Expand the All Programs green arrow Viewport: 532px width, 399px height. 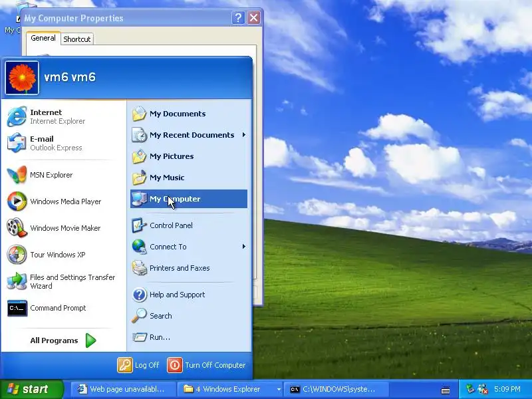pos(90,340)
